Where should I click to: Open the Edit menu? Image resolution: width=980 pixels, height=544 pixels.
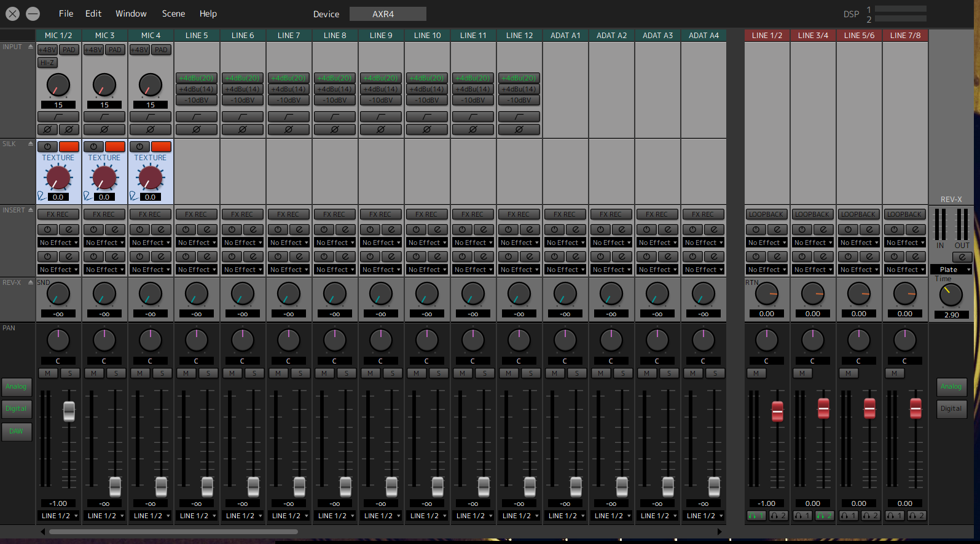point(93,14)
